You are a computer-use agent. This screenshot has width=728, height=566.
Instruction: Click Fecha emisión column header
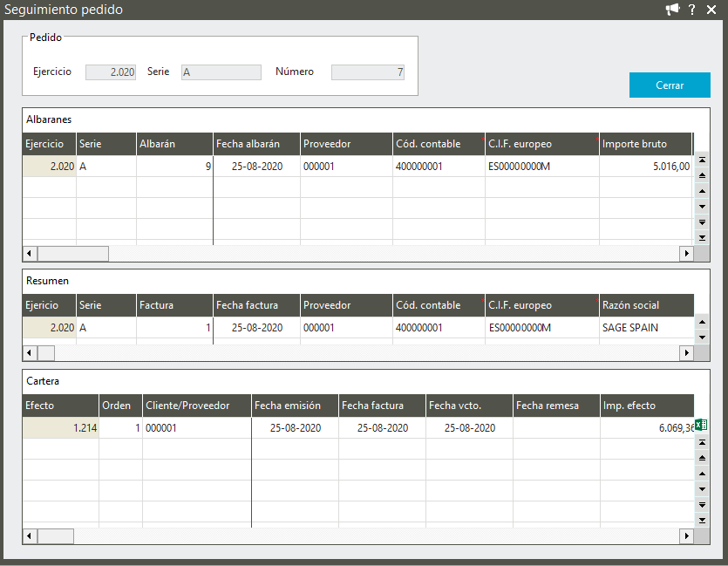pos(295,406)
